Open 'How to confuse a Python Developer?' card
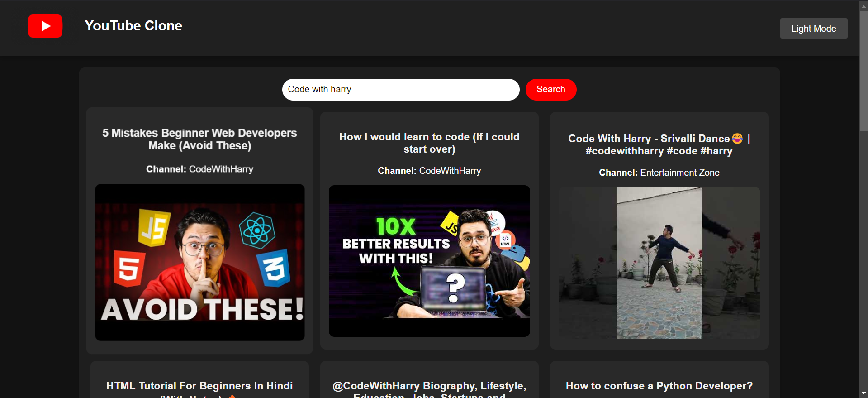 coord(659,386)
